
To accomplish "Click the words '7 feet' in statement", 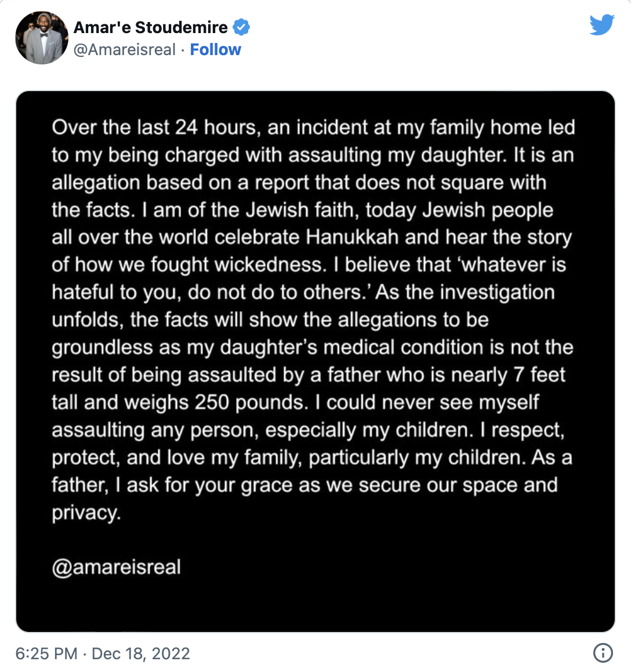I will 539,375.
